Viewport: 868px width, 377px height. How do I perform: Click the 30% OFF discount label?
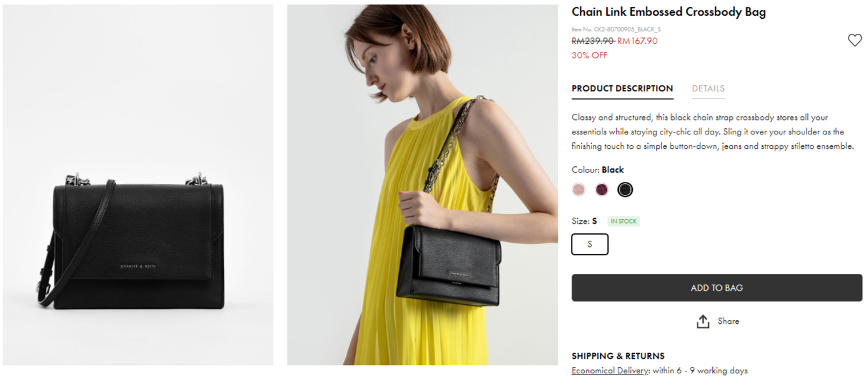(589, 56)
